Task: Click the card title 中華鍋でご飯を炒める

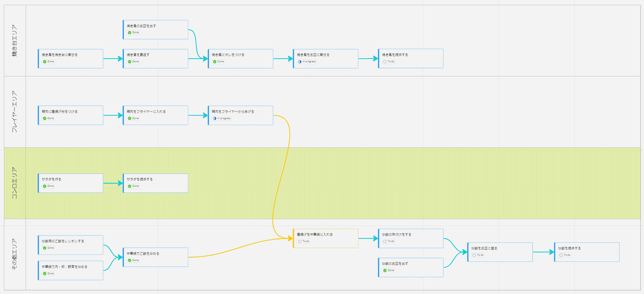Action: point(143,253)
